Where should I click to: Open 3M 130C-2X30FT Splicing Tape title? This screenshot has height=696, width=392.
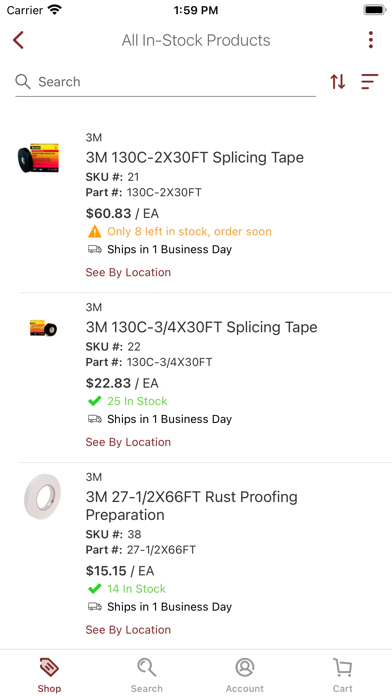pos(194,158)
